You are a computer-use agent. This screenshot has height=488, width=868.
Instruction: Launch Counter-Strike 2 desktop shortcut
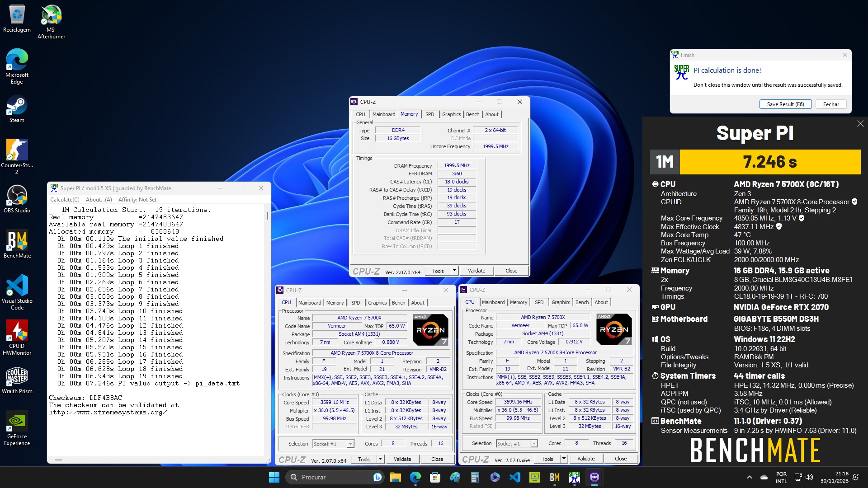pyautogui.click(x=17, y=157)
